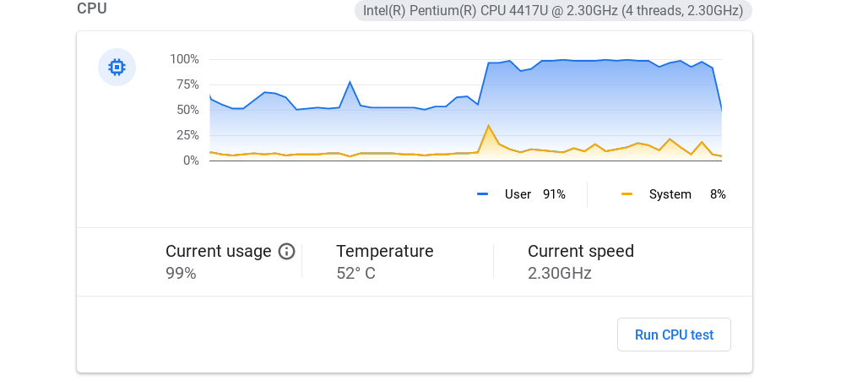Click the 0% axis label on chart
The width and height of the screenshot is (868, 392).
click(191, 161)
